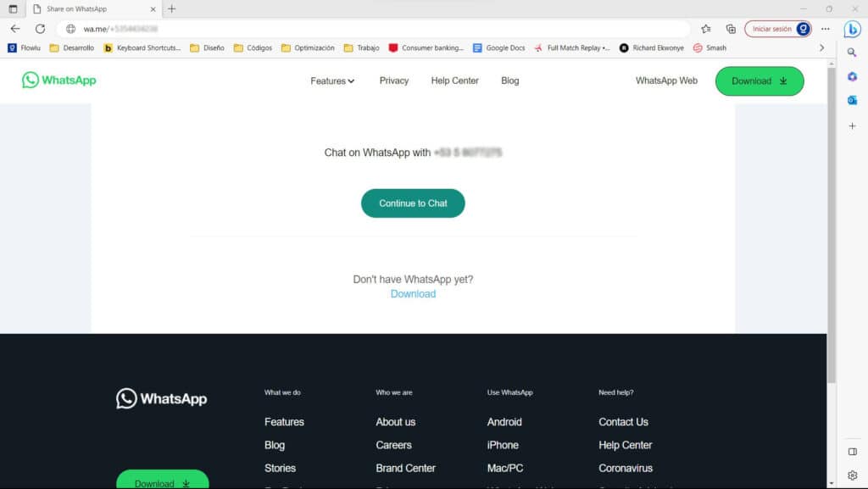This screenshot has height=489, width=868.
Task: Click the blue Download link
Action: [x=413, y=294]
